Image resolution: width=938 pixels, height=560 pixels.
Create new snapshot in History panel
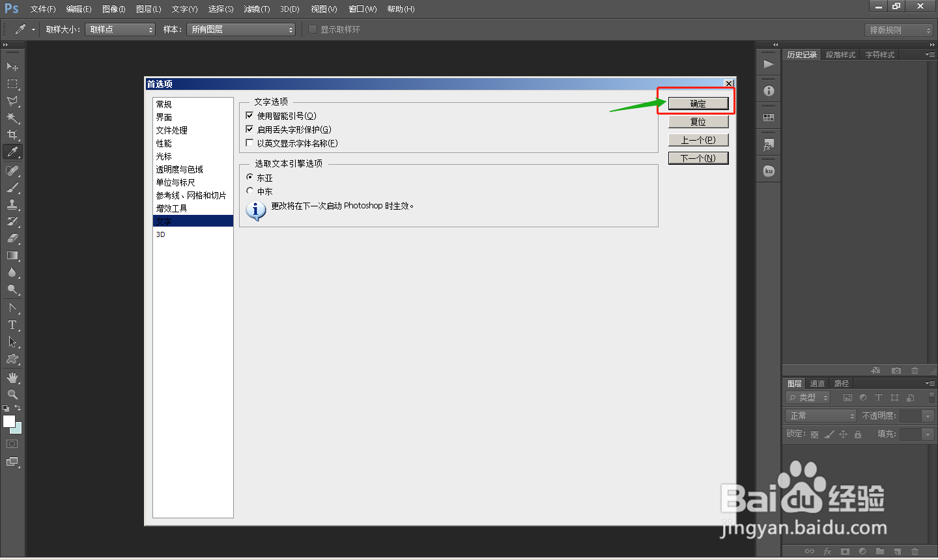click(896, 371)
